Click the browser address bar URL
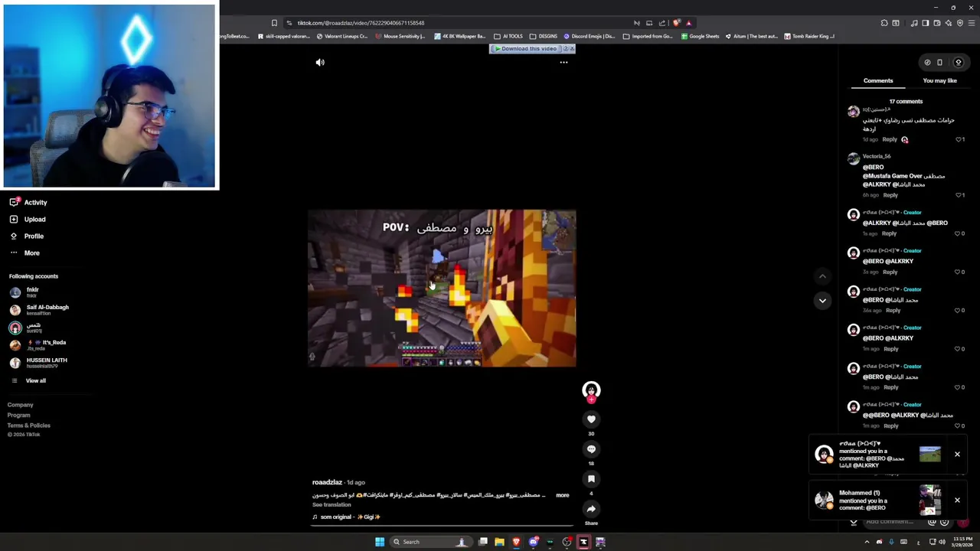Viewport: 980px width, 551px height. pos(361,23)
